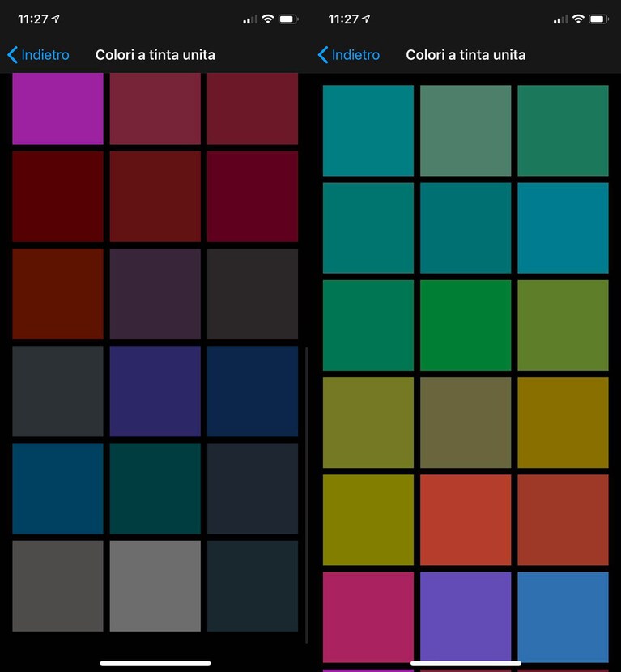
Task: Click the cellular signal bars on left screen
Action: pos(250,19)
